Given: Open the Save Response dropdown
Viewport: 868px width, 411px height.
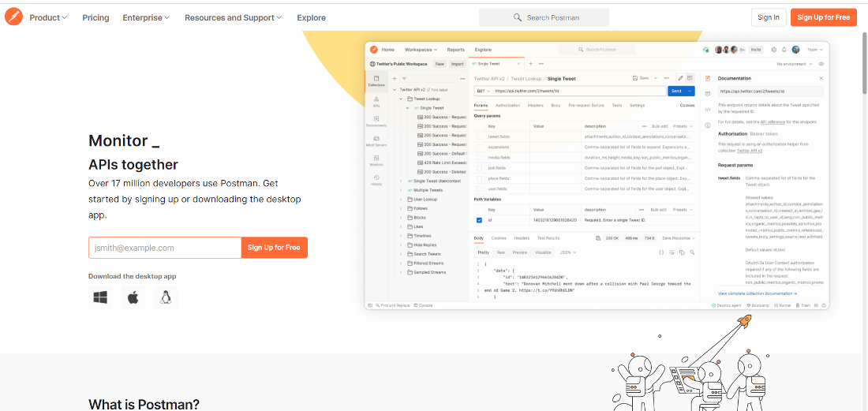Looking at the screenshot, I should coord(679,238).
